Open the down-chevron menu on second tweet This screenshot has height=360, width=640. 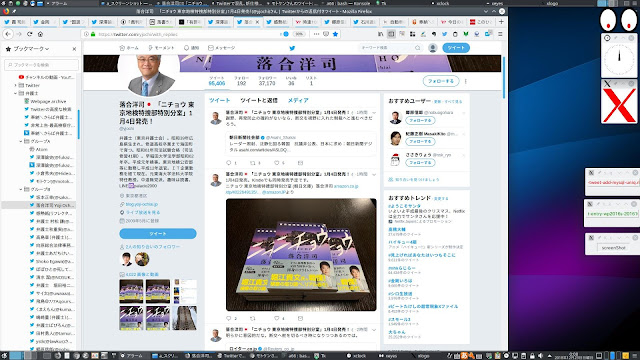pyautogui.click(x=374, y=174)
